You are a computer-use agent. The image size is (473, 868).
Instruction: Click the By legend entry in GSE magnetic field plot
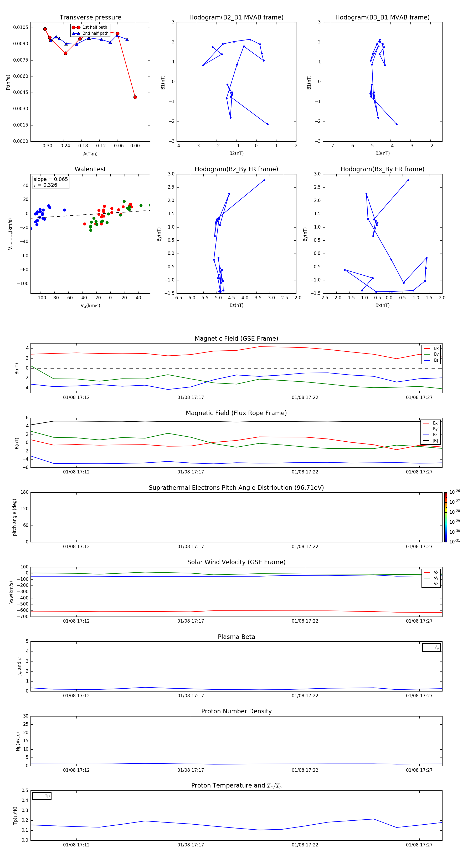[x=431, y=355]
